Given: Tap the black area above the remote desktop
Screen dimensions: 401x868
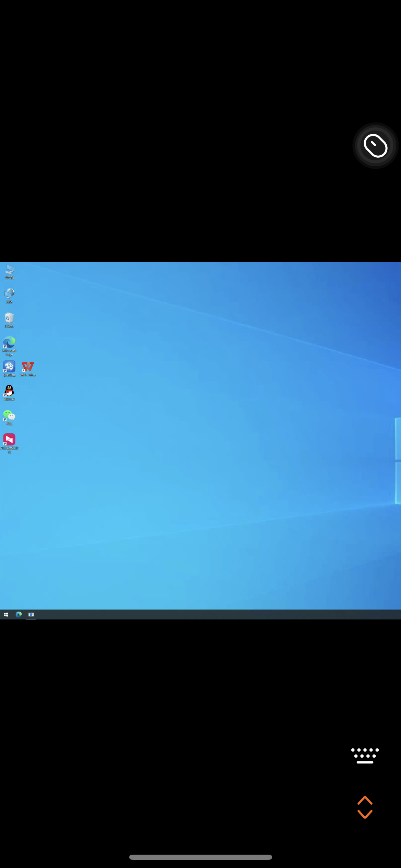Looking at the screenshot, I should click(x=171, y=137).
